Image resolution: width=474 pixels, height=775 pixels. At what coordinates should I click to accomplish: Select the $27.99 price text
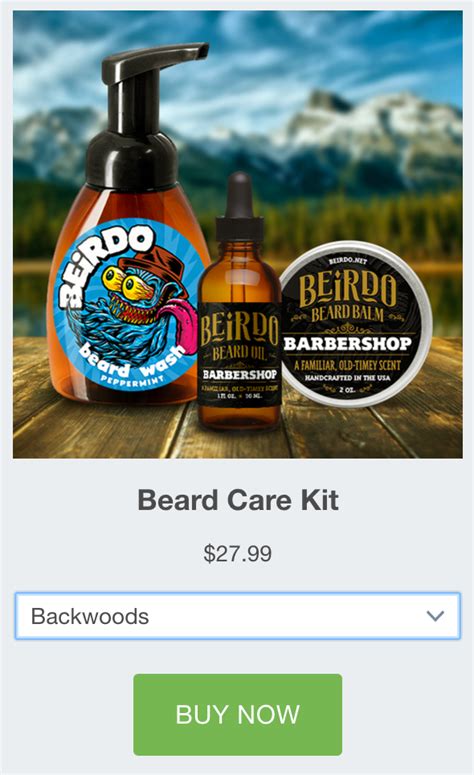(x=238, y=554)
